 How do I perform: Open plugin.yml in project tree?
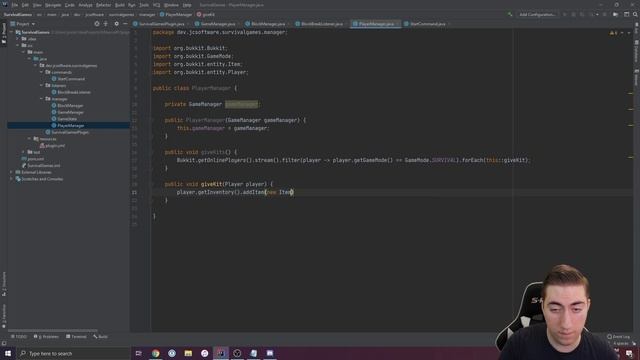pos(52,146)
